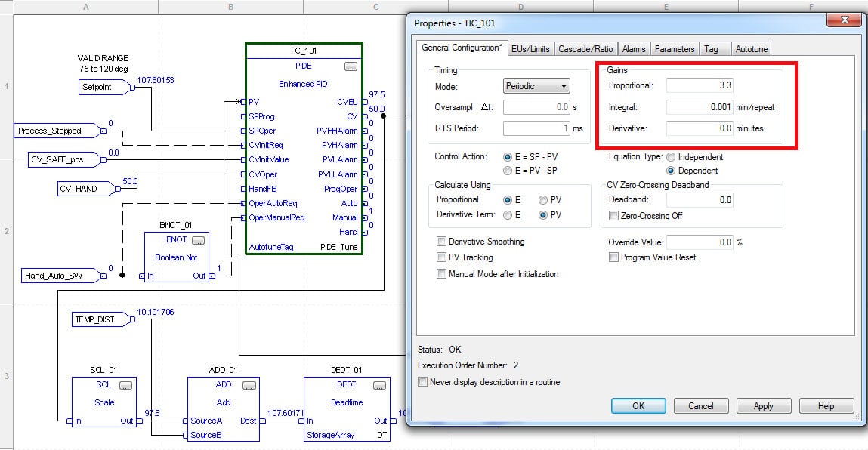Click the SPOper input pin label
The width and height of the screenshot is (868, 450).
[262, 131]
